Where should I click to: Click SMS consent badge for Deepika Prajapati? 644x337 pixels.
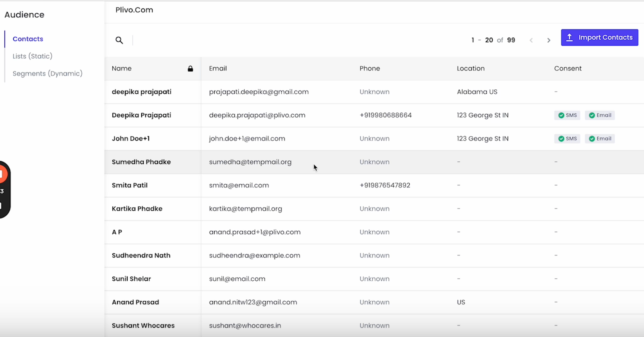(x=567, y=115)
